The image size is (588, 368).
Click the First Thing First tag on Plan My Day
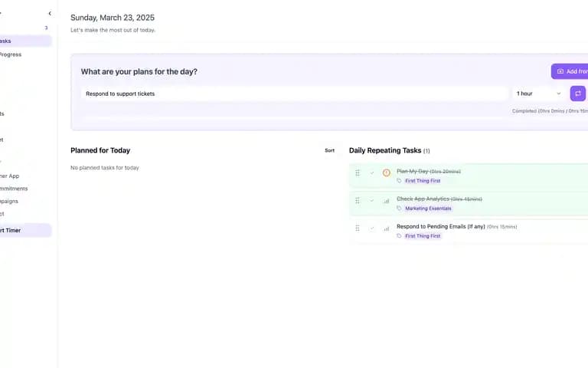pyautogui.click(x=423, y=181)
